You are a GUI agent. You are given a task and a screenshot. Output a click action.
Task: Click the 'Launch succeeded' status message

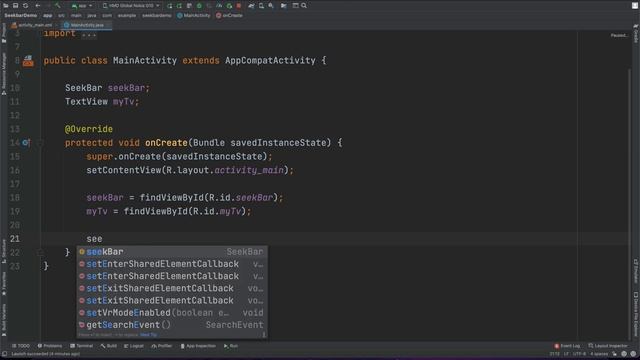click(x=46, y=354)
